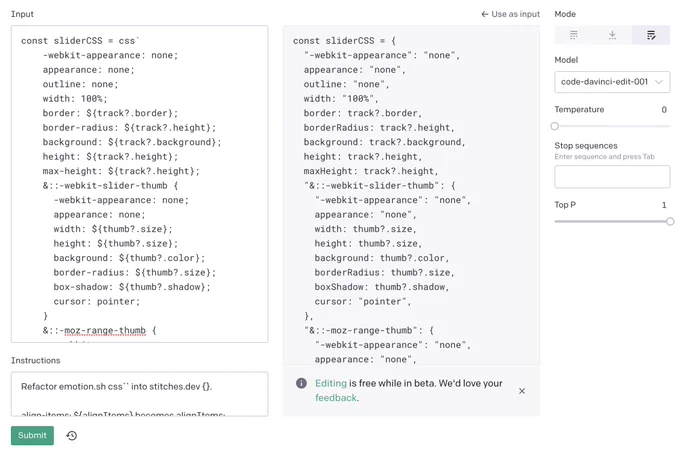
Task: Click 'cursor: "pointer",' output line
Action: pyautogui.click(x=363, y=301)
